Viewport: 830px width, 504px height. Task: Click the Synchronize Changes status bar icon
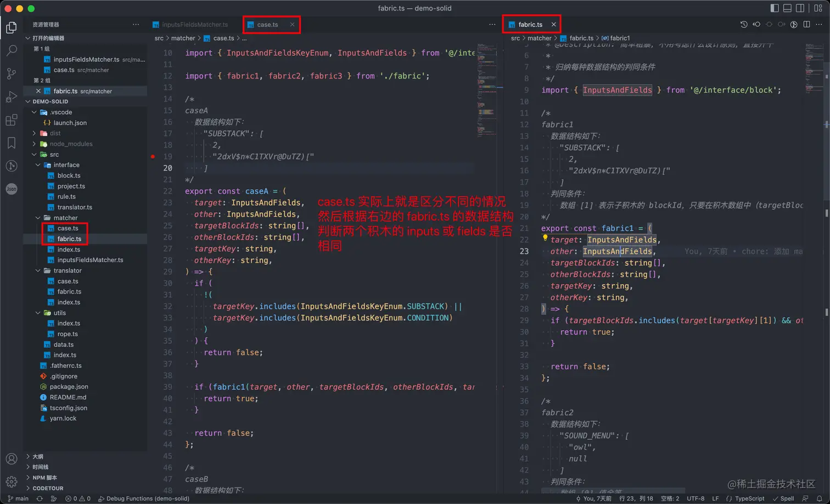point(40,499)
